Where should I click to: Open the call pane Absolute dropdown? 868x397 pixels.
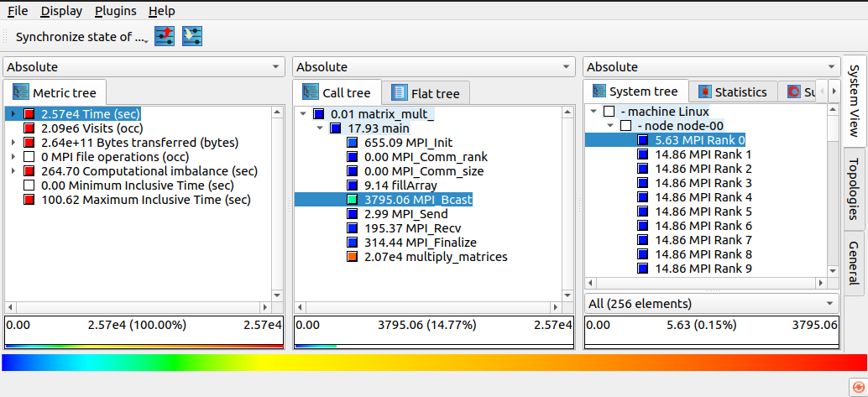pyautogui.click(x=433, y=67)
